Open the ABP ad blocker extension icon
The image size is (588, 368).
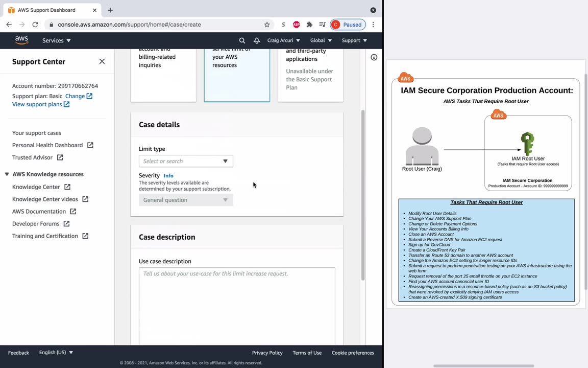296,25
